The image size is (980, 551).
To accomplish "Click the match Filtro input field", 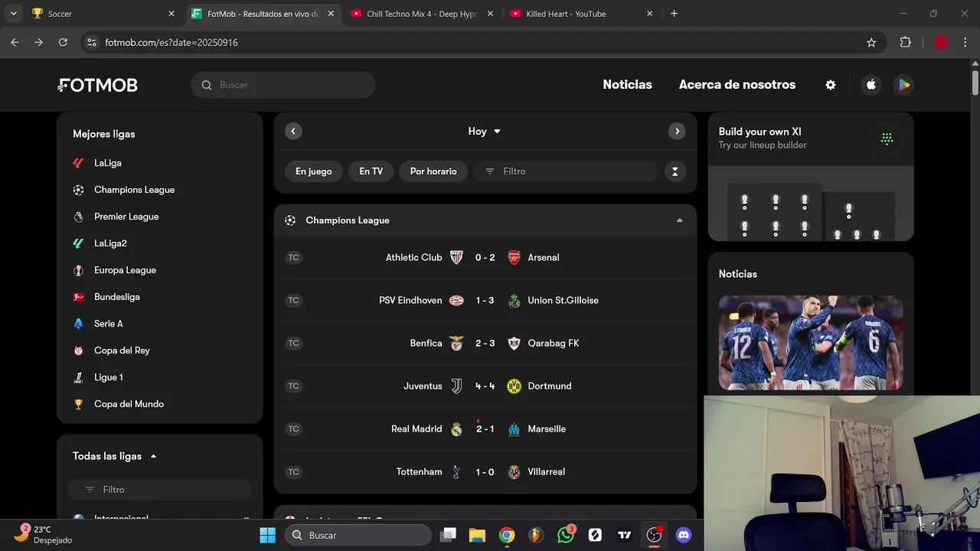I will [566, 171].
